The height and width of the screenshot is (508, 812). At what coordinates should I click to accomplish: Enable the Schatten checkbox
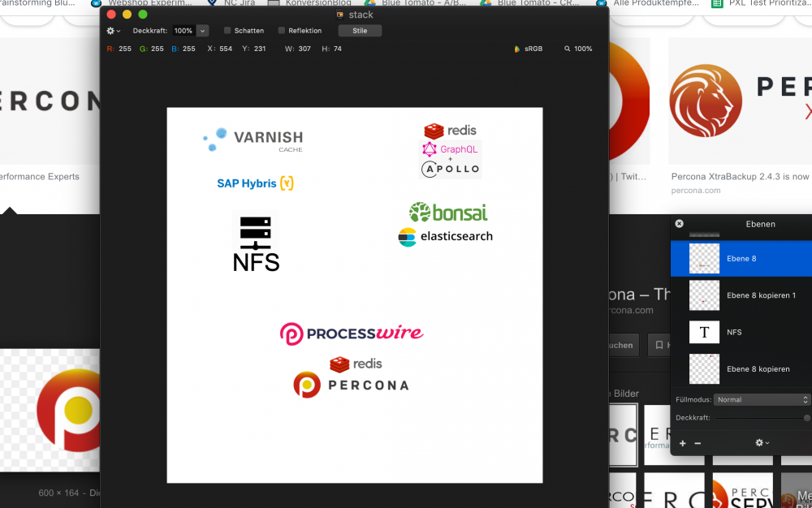[x=227, y=31]
